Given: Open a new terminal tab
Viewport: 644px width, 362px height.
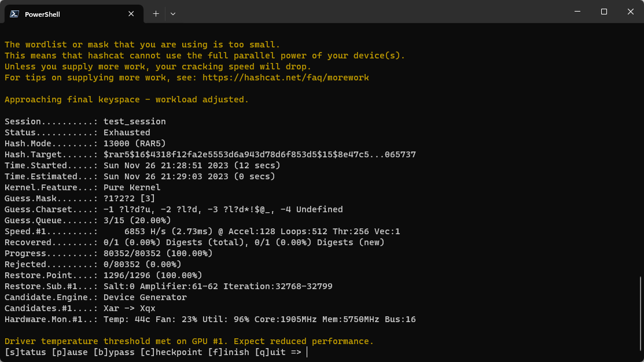Looking at the screenshot, I should point(156,14).
